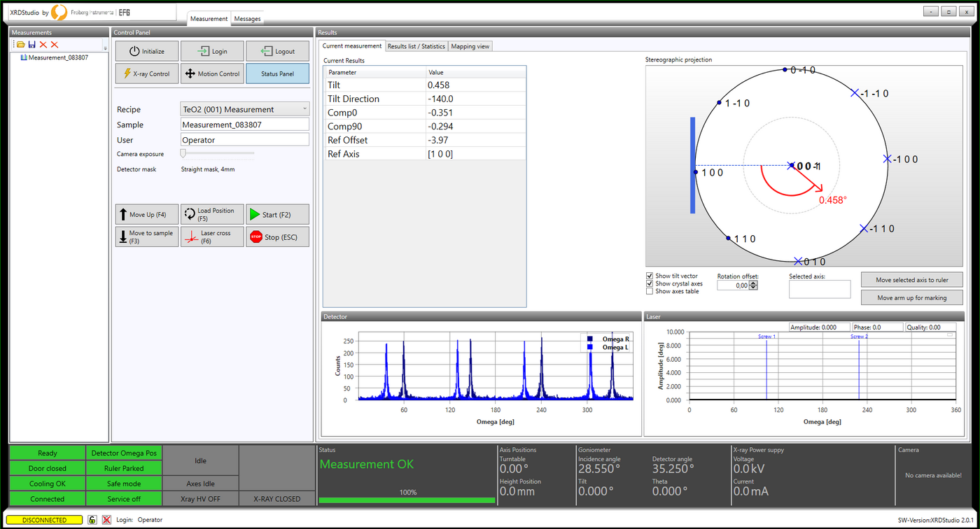Click the last red X in Measurements toolbar
This screenshot has width=980, height=529.
[55, 44]
